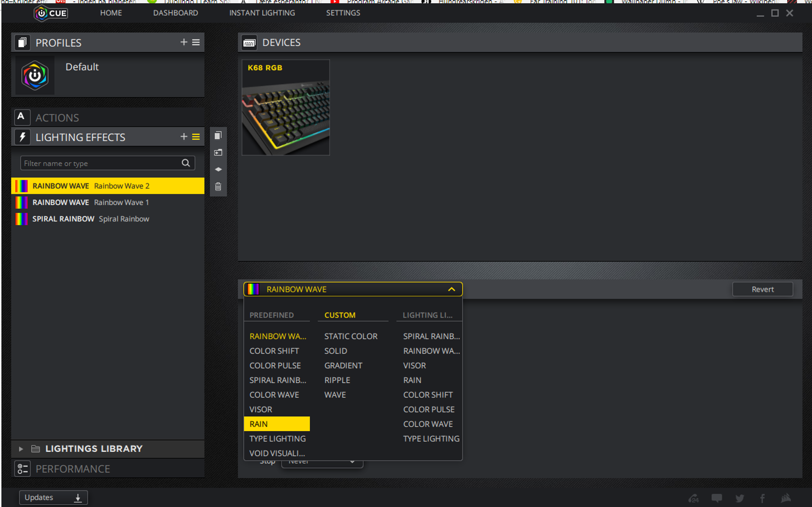Image resolution: width=812 pixels, height=507 pixels.
Task: Click the Default profile name
Action: pos(82,67)
